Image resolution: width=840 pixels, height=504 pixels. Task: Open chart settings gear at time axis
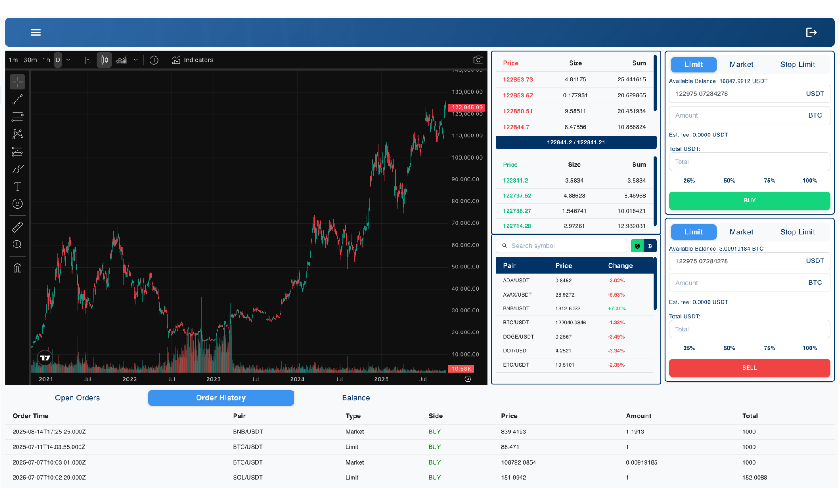click(467, 379)
